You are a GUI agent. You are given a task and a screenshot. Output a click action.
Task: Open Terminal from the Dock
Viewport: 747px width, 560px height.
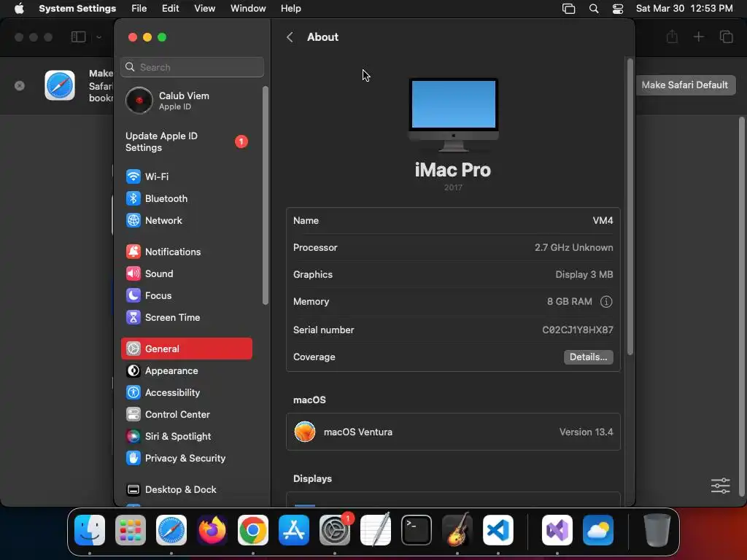417,530
